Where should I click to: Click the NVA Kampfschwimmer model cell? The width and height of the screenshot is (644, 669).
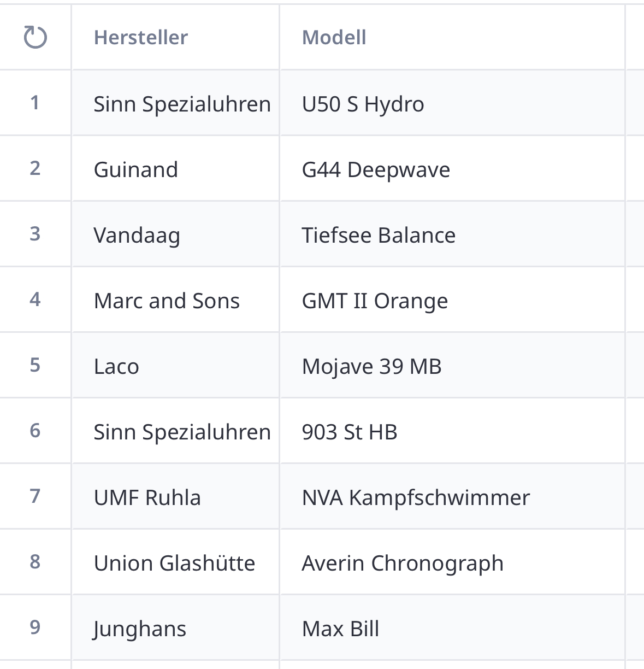[416, 497]
